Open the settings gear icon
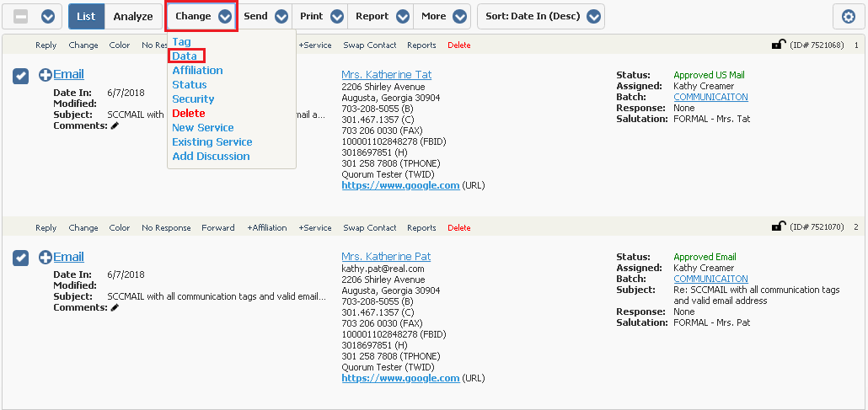The image size is (868, 410). point(848,17)
